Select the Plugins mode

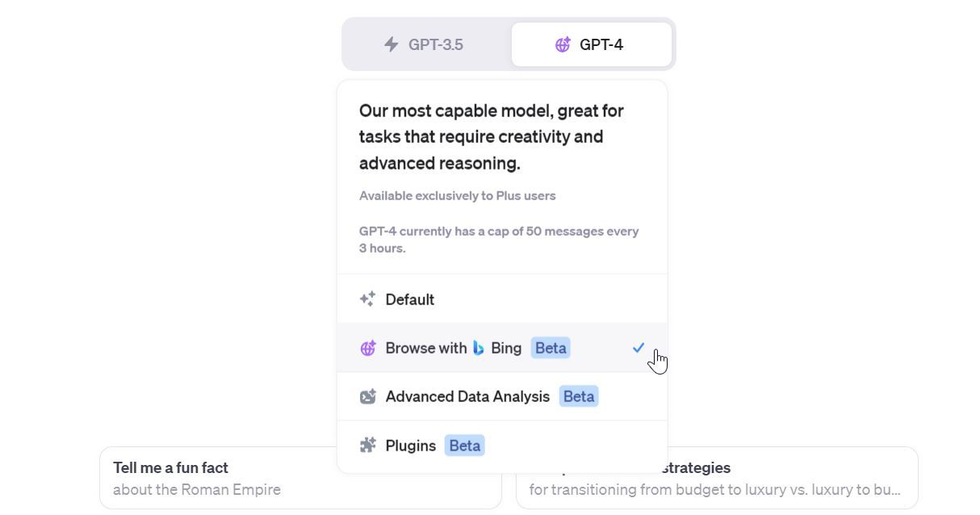[x=411, y=445]
